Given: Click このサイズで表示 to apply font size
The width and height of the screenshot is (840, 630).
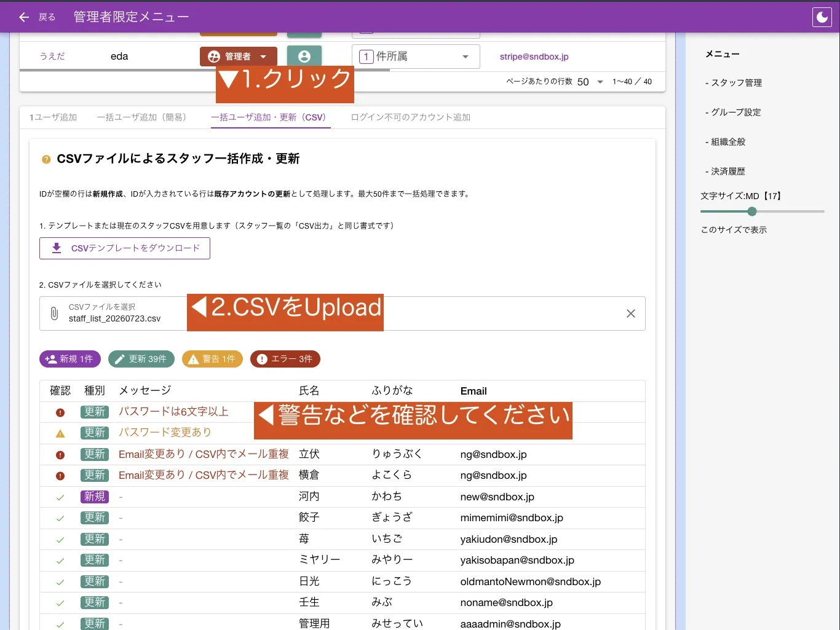Looking at the screenshot, I should pyautogui.click(x=734, y=230).
